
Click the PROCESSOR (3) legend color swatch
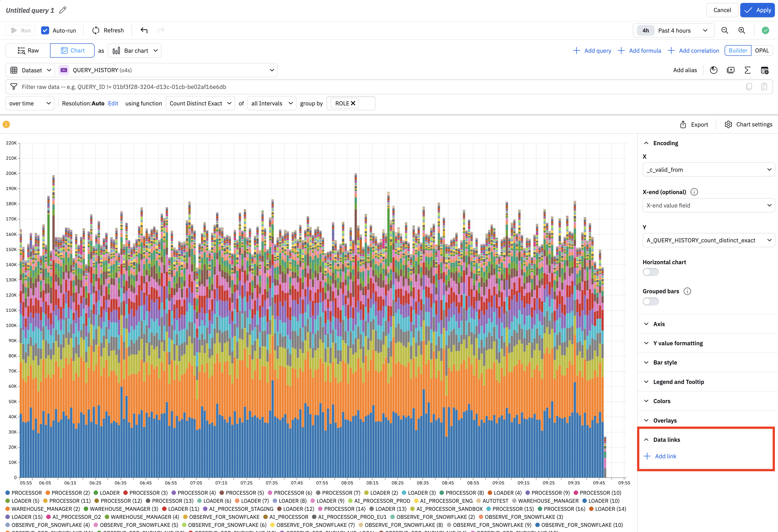(x=125, y=493)
